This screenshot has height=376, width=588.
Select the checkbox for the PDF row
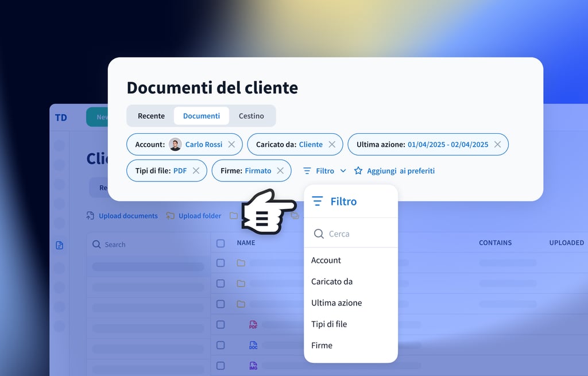[220, 325]
